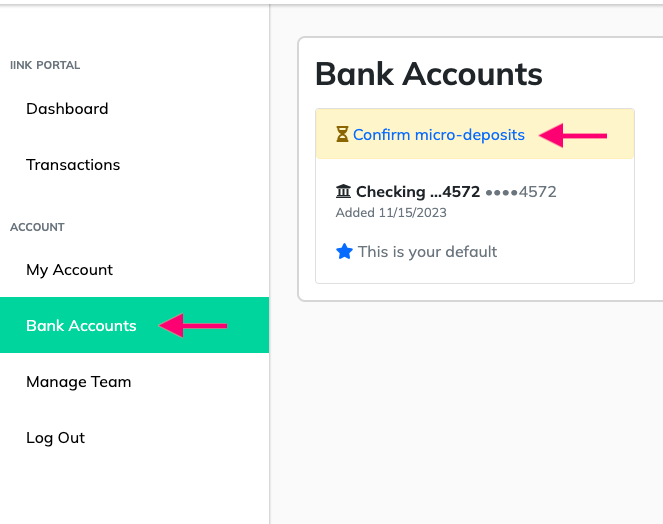Open the Confirm micro-deposits link
Viewport: 663px width, 524px height.
[x=439, y=135]
